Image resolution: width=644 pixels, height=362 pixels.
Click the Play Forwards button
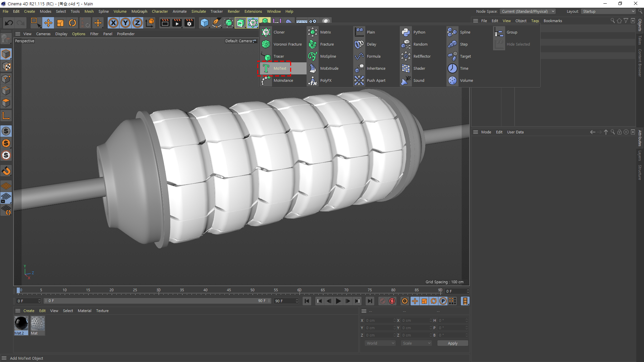point(338,301)
